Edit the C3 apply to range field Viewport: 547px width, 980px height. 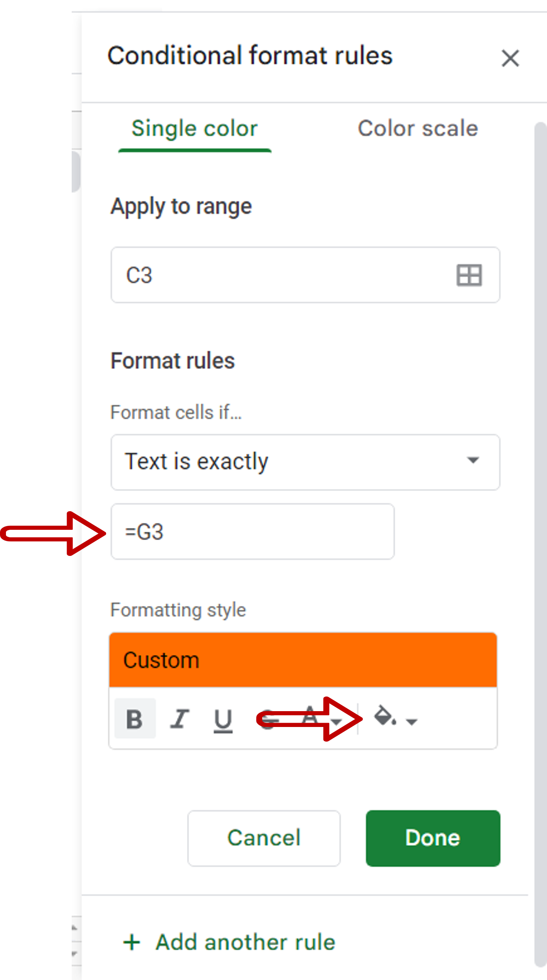277,275
